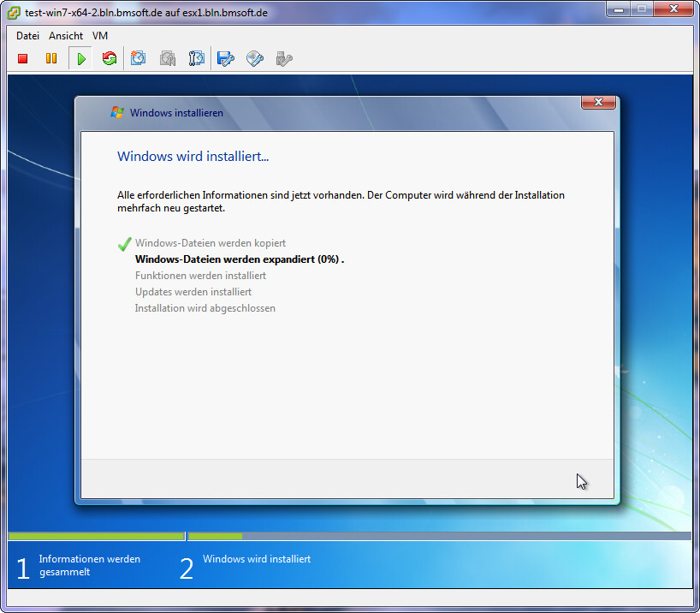
Task: Open the Ansicht menu
Action: point(66,36)
